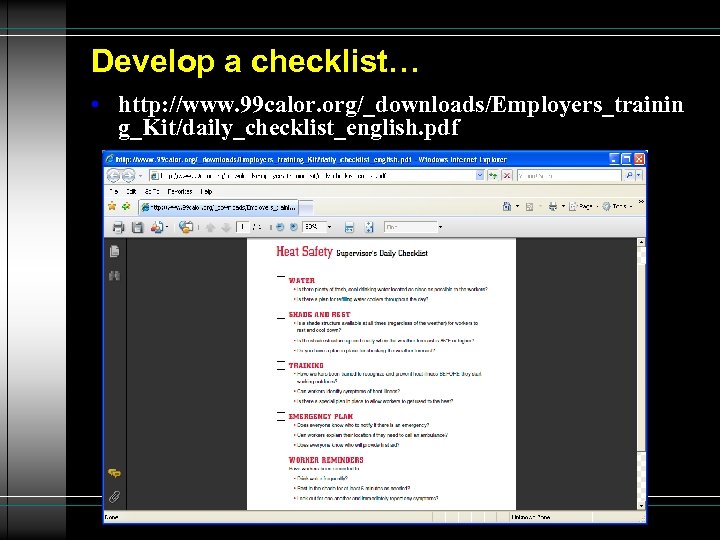Click the green Refresh arrows icon
The width and height of the screenshot is (720, 540).
click(493, 175)
